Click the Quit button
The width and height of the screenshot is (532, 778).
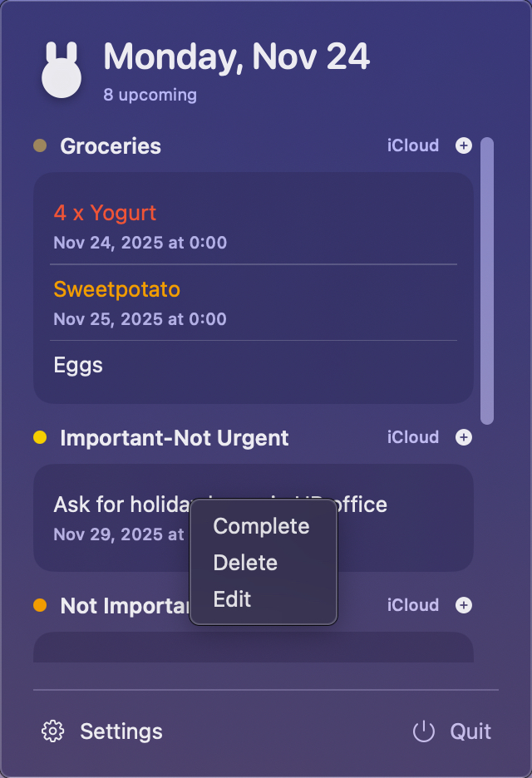pyautogui.click(x=470, y=731)
